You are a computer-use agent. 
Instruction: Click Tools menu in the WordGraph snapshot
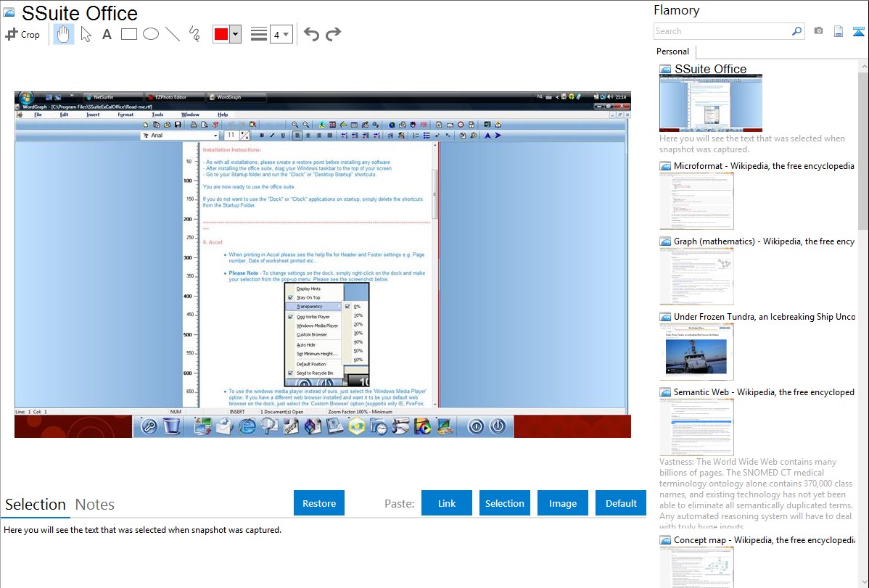(x=157, y=115)
